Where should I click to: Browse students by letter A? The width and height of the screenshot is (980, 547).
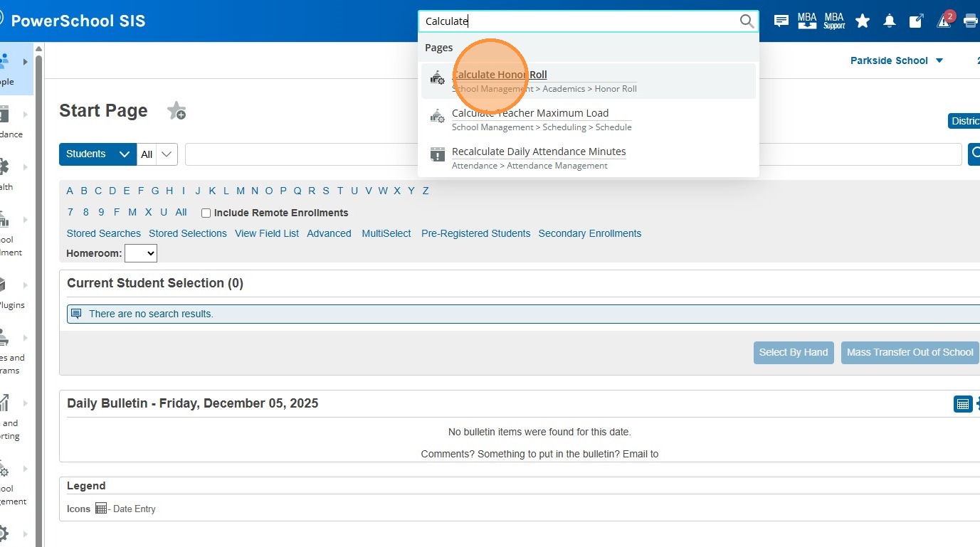tap(70, 191)
